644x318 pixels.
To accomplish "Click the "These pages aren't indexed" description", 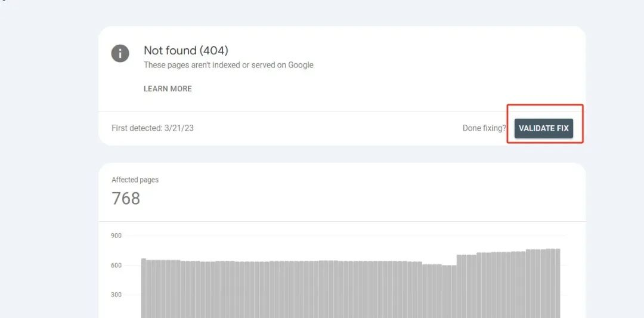I will [228, 65].
